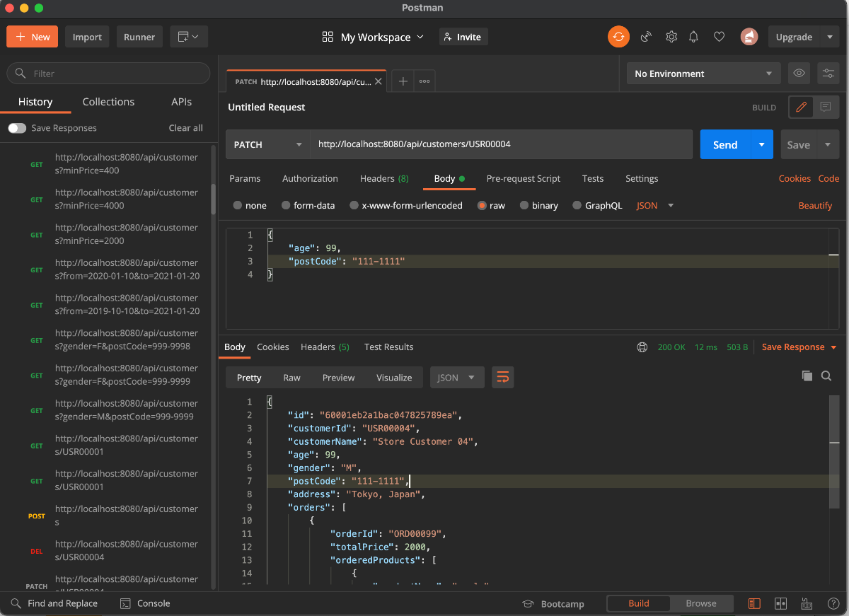
Task: Open history entry DEL customers/USR00004
Action: point(108,551)
